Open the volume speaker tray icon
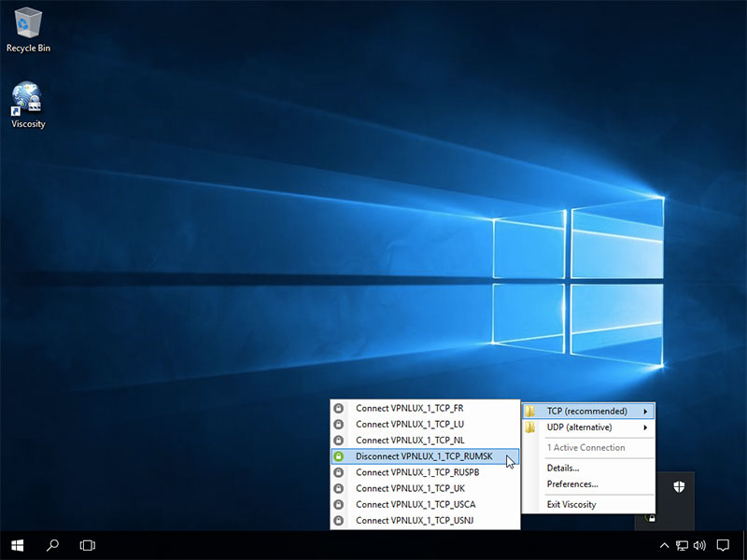747x560 pixels. pyautogui.click(x=699, y=545)
